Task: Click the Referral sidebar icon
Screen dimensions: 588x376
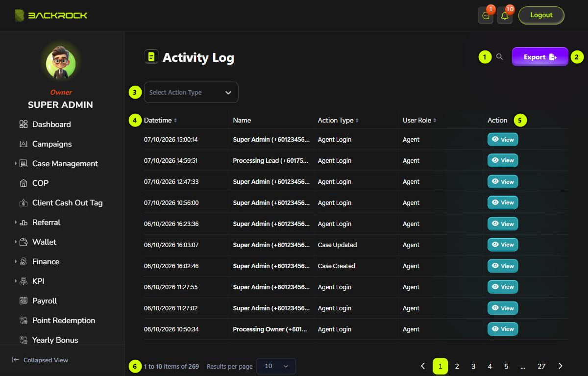Action: 24,223
